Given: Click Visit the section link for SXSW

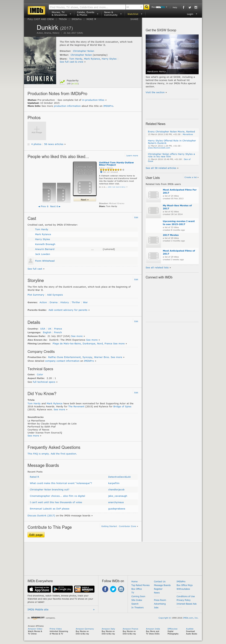Looking at the screenshot, I should 155,92.
